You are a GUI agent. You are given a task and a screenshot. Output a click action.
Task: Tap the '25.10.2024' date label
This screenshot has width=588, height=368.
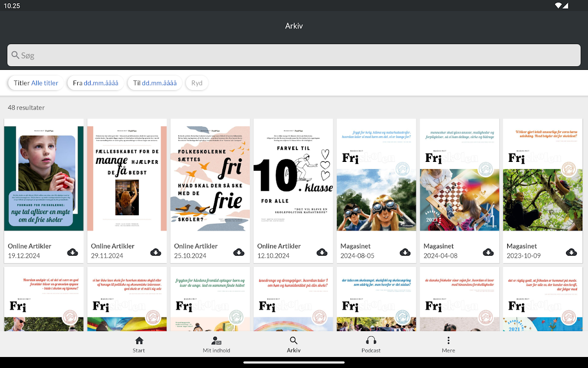coord(190,256)
